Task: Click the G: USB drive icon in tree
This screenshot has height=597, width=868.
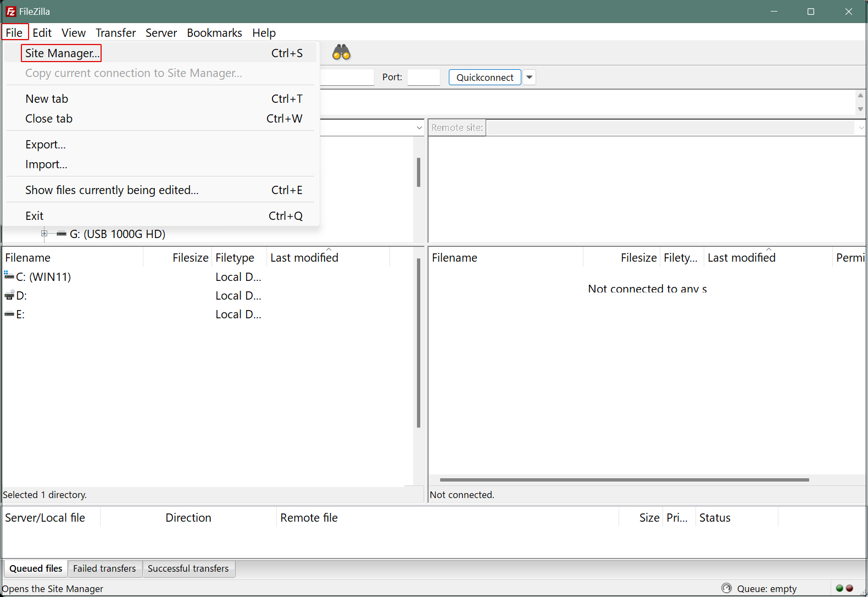Action: pos(62,234)
